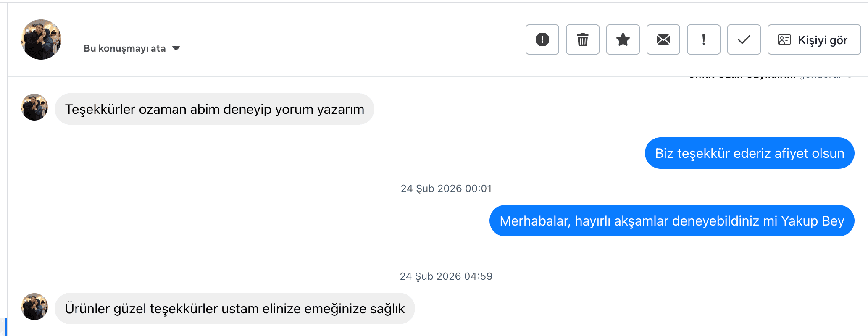Click the avatar beside the Ürünler güzel message
Viewport: 868px width, 336px height.
[34, 307]
